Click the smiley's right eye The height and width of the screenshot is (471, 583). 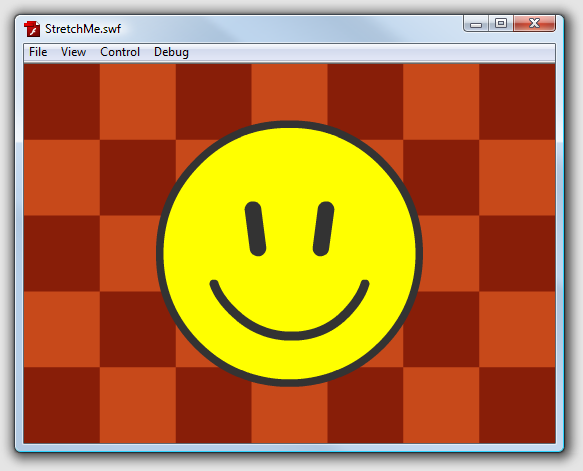coord(323,229)
